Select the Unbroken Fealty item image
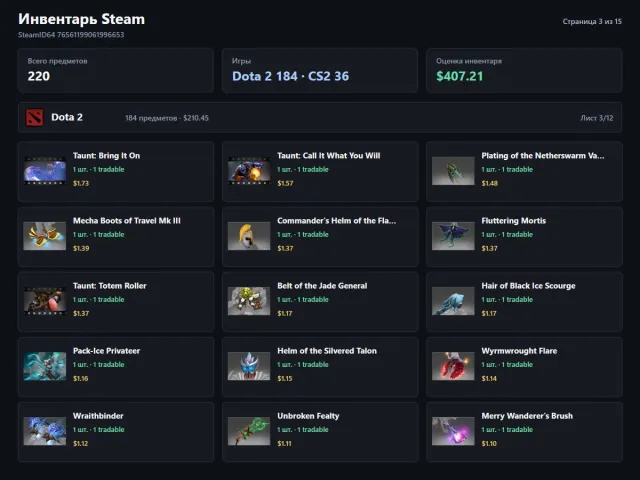Image resolution: width=640 pixels, height=480 pixels. [x=249, y=431]
